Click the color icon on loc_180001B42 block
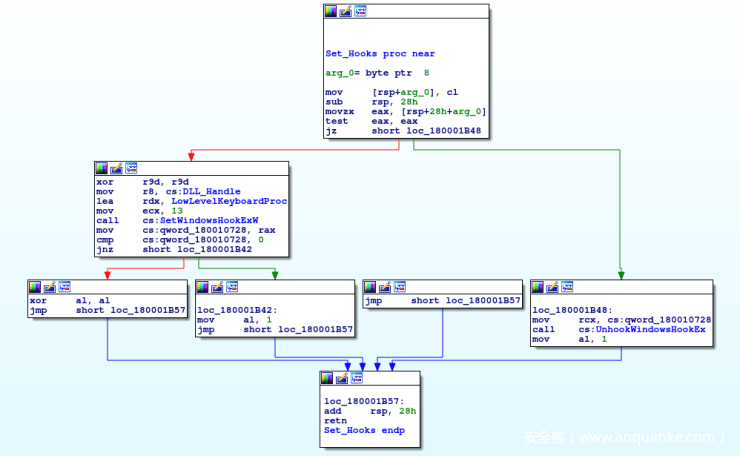The image size is (740, 456). [203, 286]
